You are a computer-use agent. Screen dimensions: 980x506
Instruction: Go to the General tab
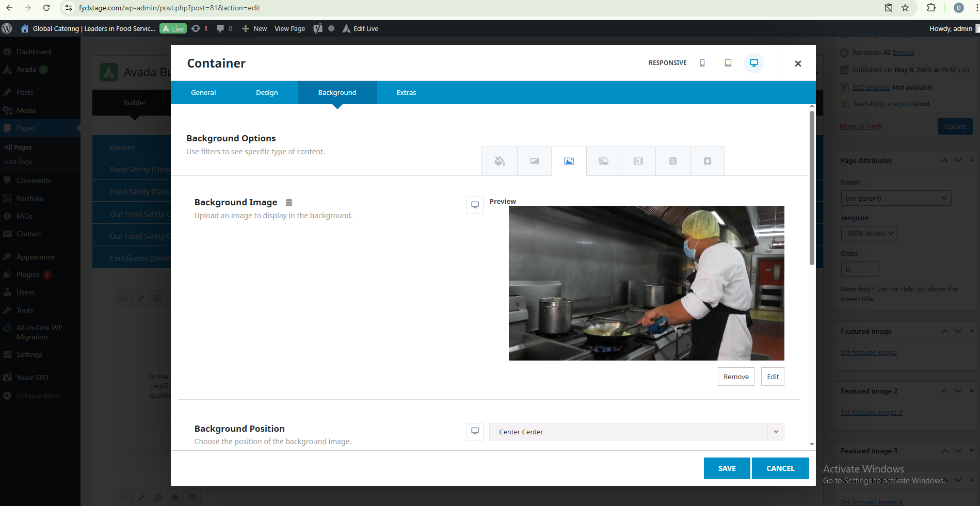click(203, 93)
